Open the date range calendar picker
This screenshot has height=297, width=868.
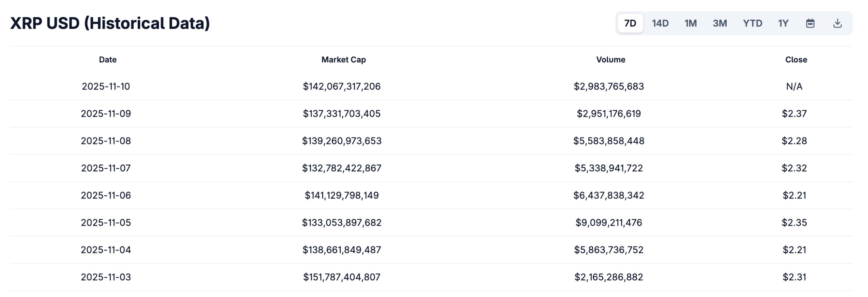(x=810, y=23)
